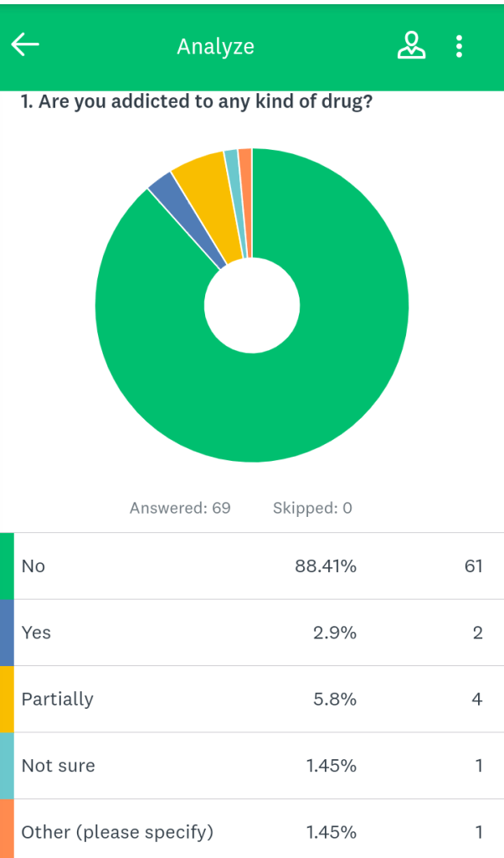Open the No answer row

point(251,566)
